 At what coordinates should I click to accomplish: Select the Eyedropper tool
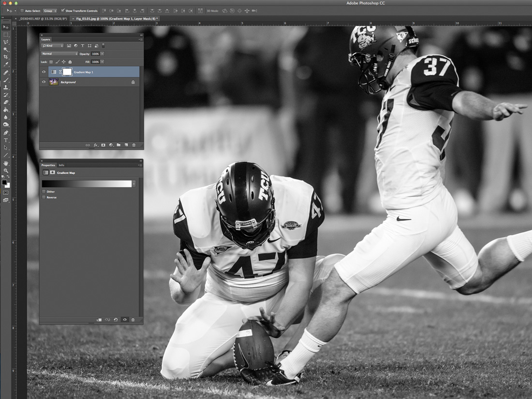click(x=6, y=64)
